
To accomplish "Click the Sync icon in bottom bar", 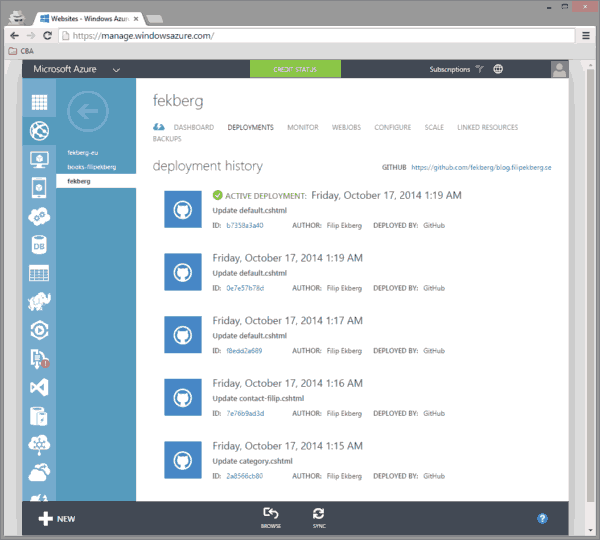I will 318,517.
